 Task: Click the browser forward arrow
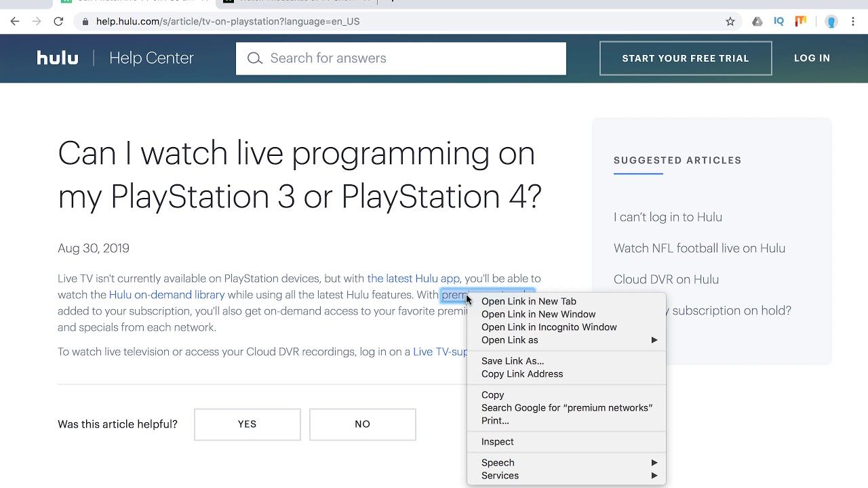click(37, 22)
